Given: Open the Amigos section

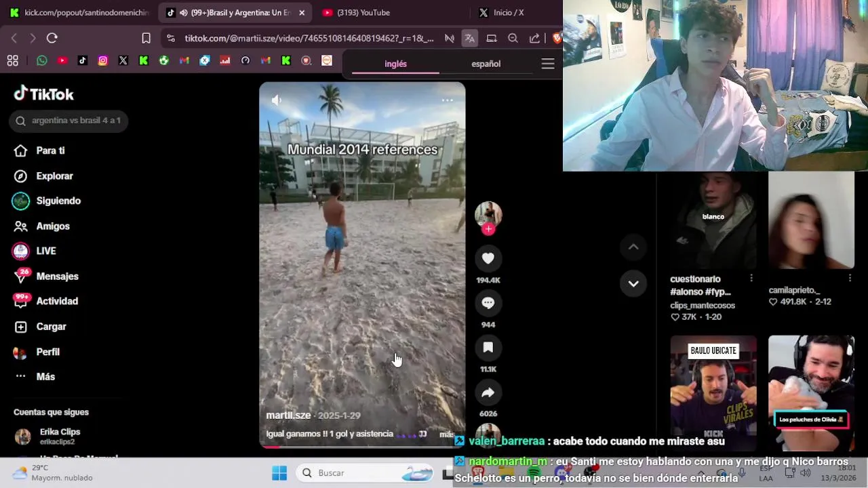Looking at the screenshot, I should pos(42,226).
